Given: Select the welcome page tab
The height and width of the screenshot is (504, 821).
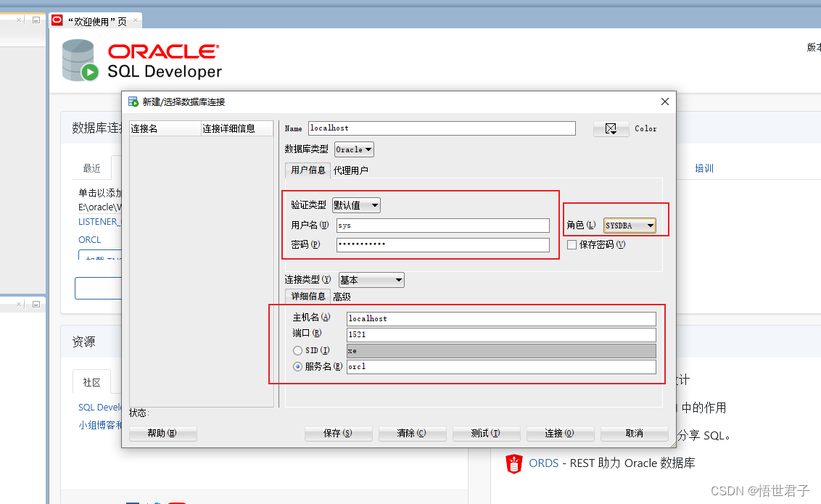Looking at the screenshot, I should 96,21.
